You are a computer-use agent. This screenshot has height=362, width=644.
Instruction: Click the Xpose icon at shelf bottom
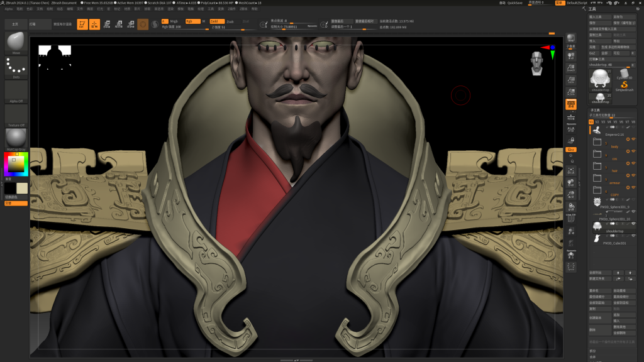[x=571, y=266]
